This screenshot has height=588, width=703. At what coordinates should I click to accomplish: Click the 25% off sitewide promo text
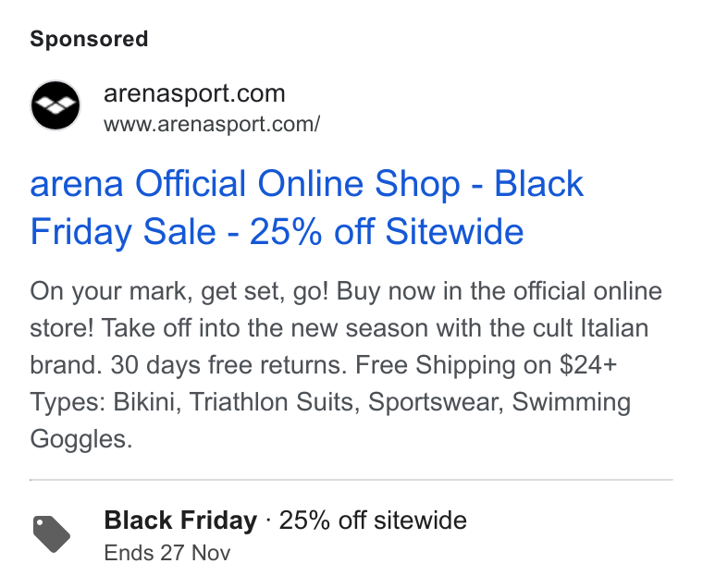pos(373,521)
